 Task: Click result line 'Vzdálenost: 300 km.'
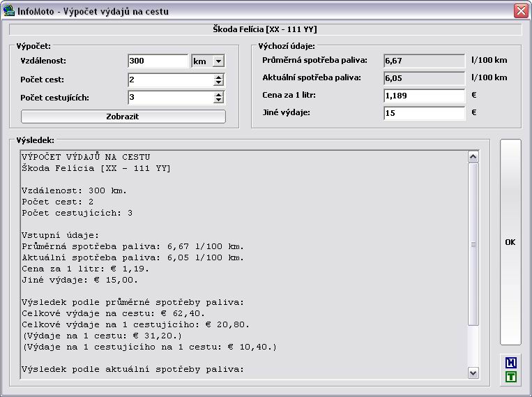click(75, 190)
